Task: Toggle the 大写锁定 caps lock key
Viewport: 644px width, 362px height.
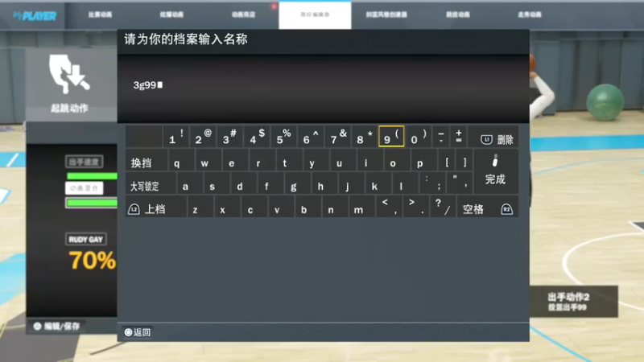Action: pyautogui.click(x=151, y=183)
